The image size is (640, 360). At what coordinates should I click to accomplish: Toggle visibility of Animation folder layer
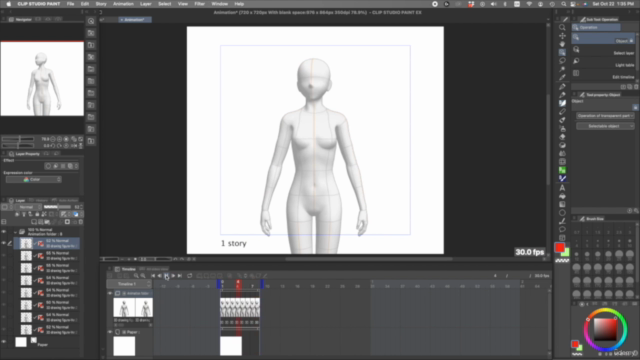click(4, 232)
